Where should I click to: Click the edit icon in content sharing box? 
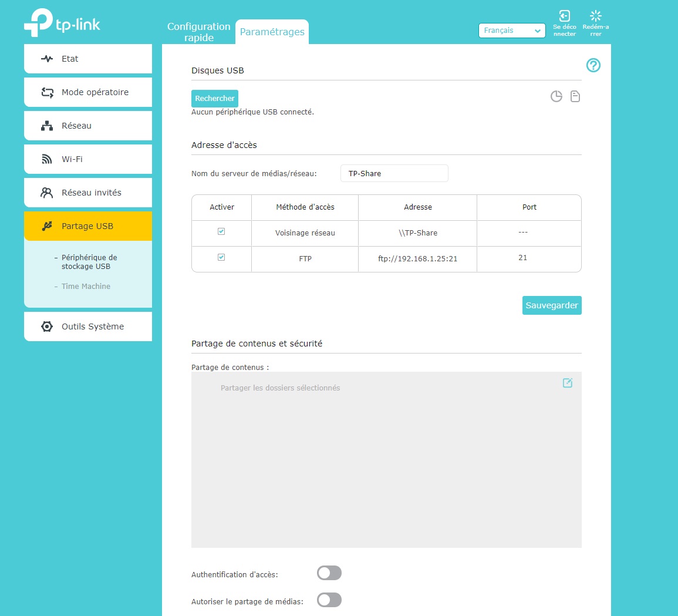tap(568, 383)
